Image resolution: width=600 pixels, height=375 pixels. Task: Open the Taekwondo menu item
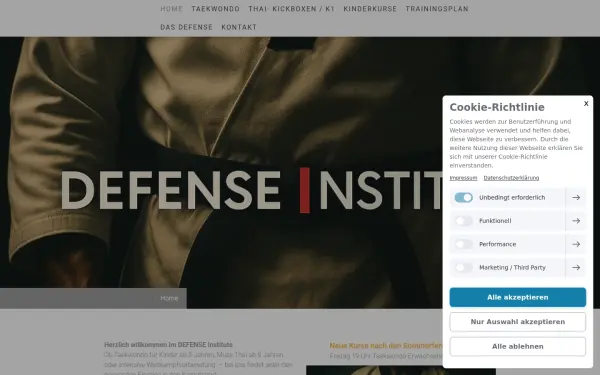click(215, 9)
